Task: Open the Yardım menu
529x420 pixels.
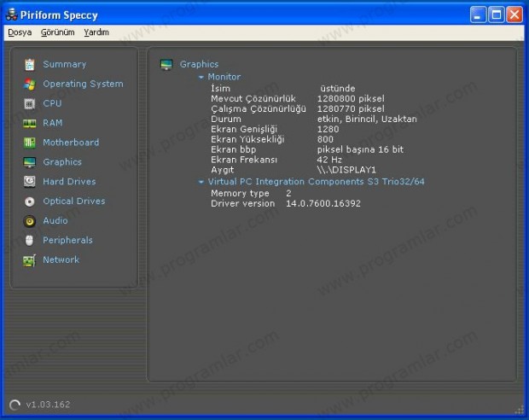Action: 96,32
